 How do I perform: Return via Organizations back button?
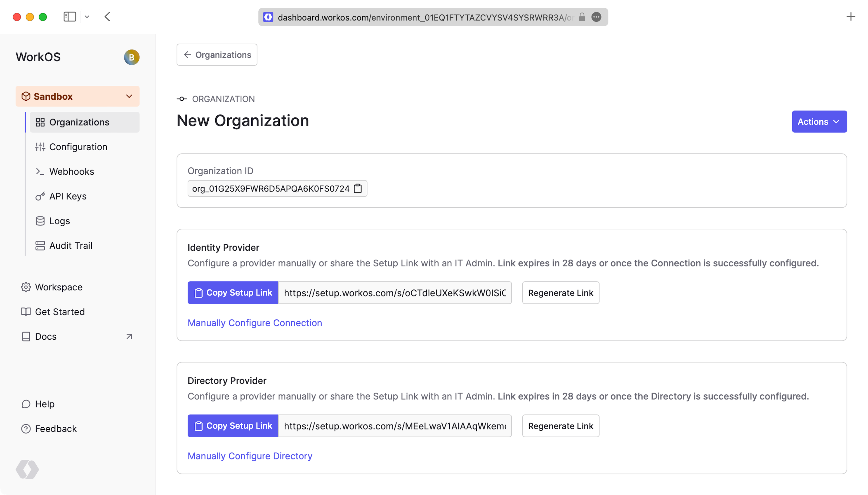217,55
